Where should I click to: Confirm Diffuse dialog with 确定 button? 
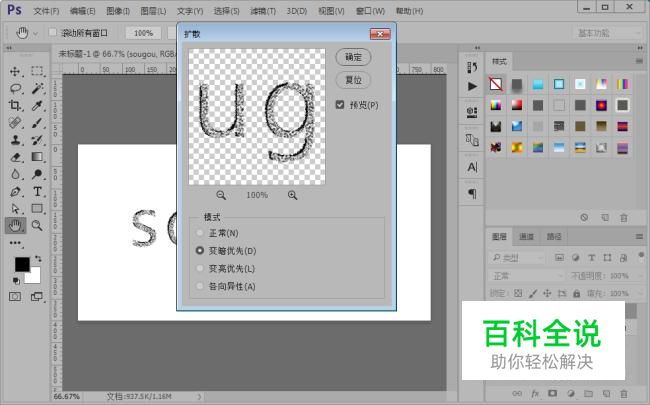353,57
